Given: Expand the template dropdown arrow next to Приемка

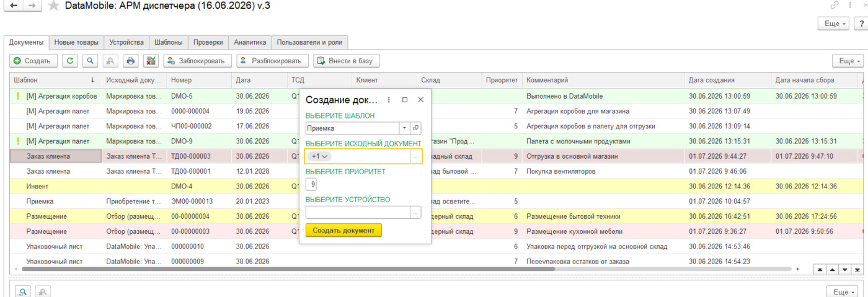Looking at the screenshot, I should point(404,128).
